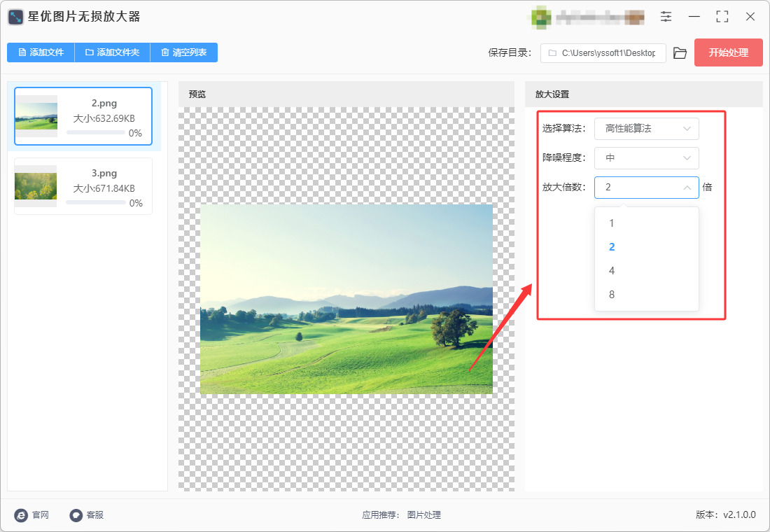Screen dimensions: 770x532
Task: Open 图片处理 recommended app link
Action: coord(423,514)
